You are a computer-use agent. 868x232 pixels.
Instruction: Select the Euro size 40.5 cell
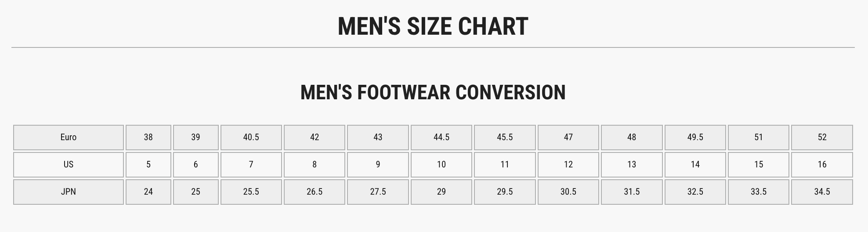click(x=251, y=138)
